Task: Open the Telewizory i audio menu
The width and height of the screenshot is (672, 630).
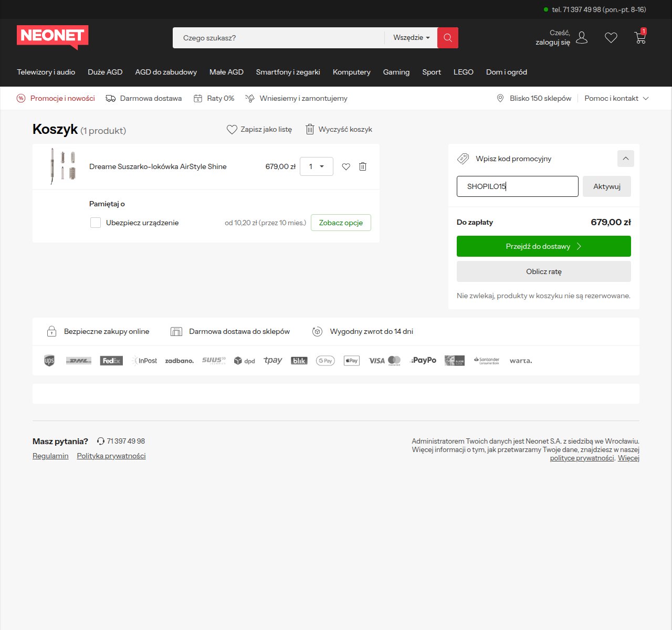Action: point(46,72)
